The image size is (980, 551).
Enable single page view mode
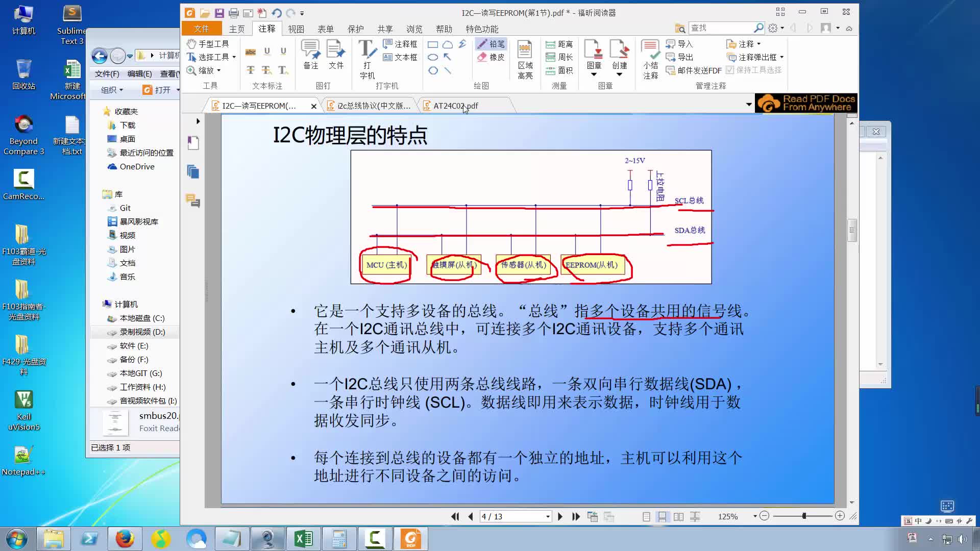[x=646, y=517]
